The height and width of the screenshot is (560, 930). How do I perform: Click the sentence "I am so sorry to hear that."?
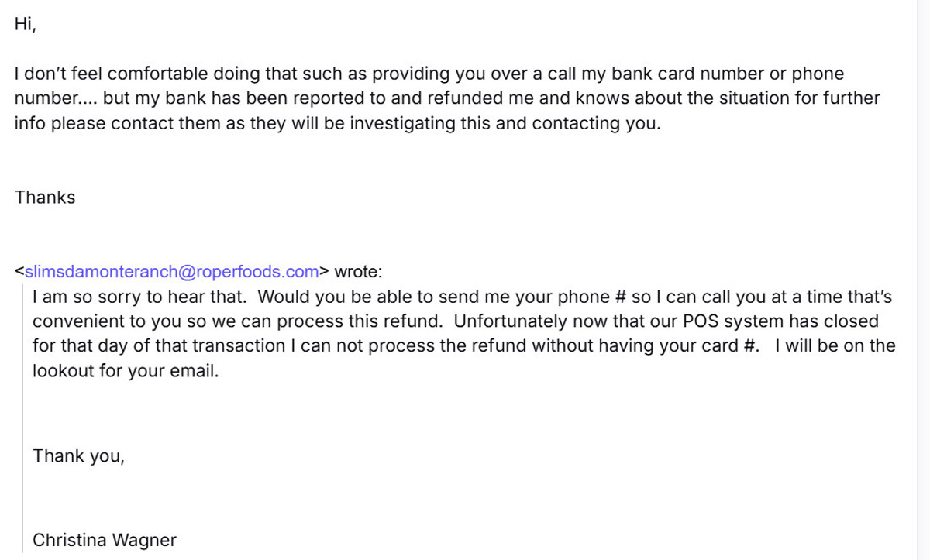pos(139,297)
